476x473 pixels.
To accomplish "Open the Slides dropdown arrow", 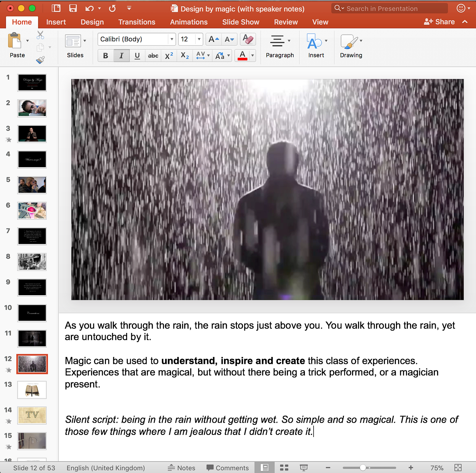I will click(x=85, y=41).
